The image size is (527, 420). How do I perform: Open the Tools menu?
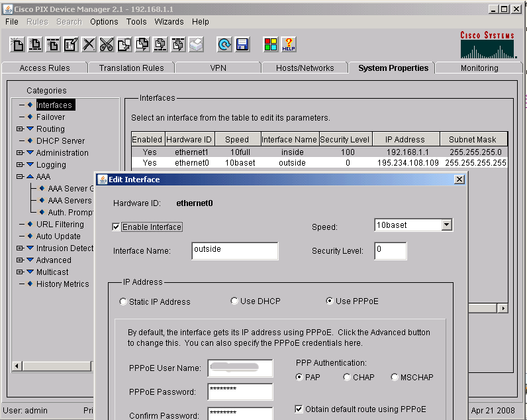coord(136,22)
